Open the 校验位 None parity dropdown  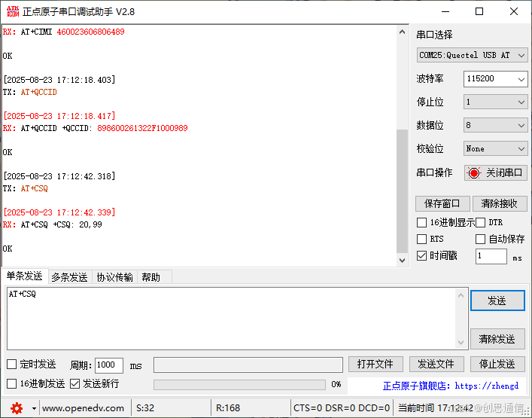pyautogui.click(x=495, y=148)
